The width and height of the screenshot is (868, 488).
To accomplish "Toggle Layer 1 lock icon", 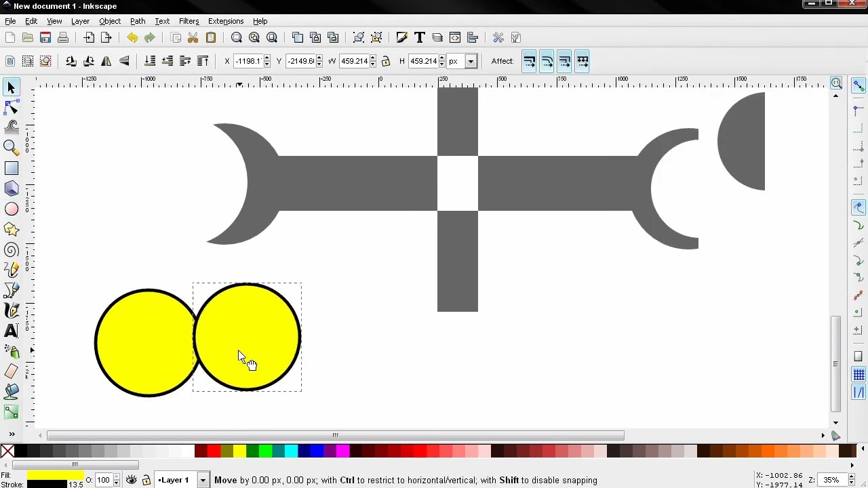I will [146, 480].
